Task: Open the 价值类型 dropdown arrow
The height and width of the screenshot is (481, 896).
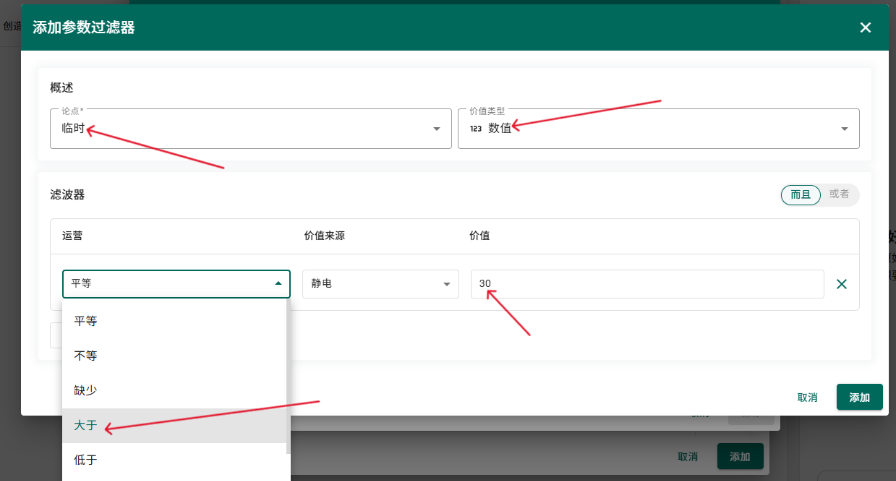Action: (x=844, y=129)
